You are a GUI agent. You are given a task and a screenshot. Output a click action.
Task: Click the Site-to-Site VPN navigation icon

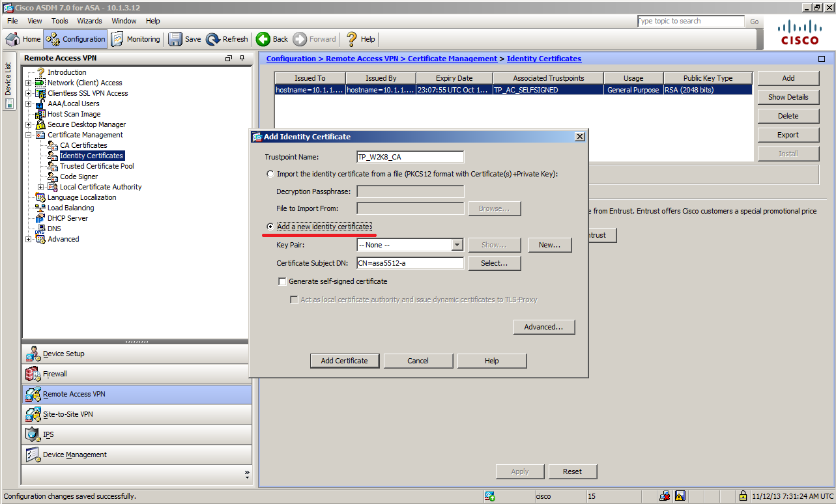tap(33, 414)
